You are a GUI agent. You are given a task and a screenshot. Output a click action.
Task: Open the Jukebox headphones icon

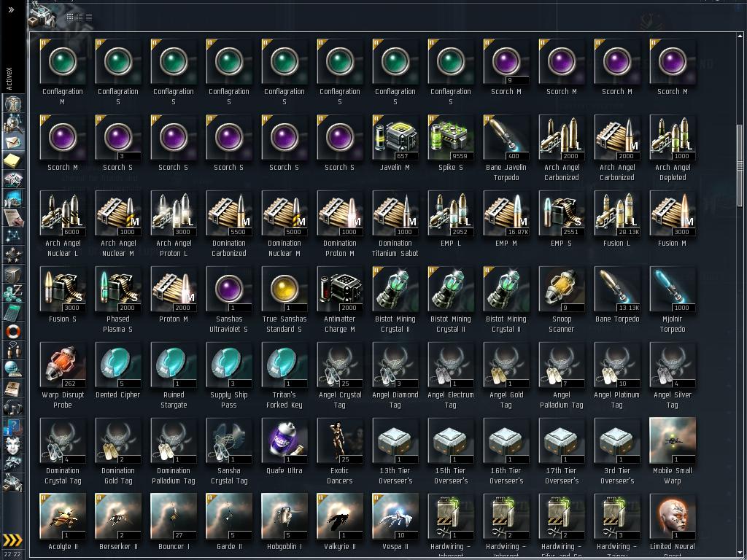(x=13, y=408)
